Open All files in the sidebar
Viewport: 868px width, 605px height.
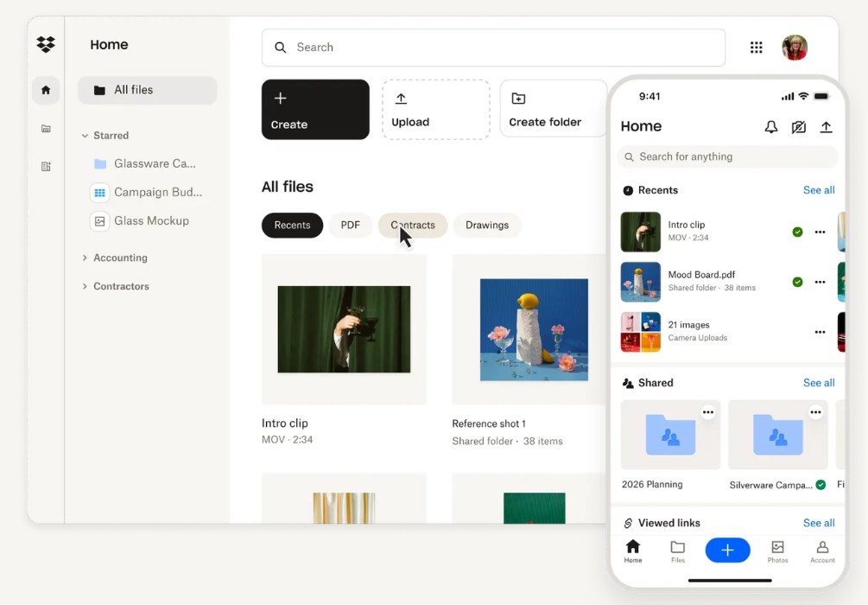click(147, 90)
